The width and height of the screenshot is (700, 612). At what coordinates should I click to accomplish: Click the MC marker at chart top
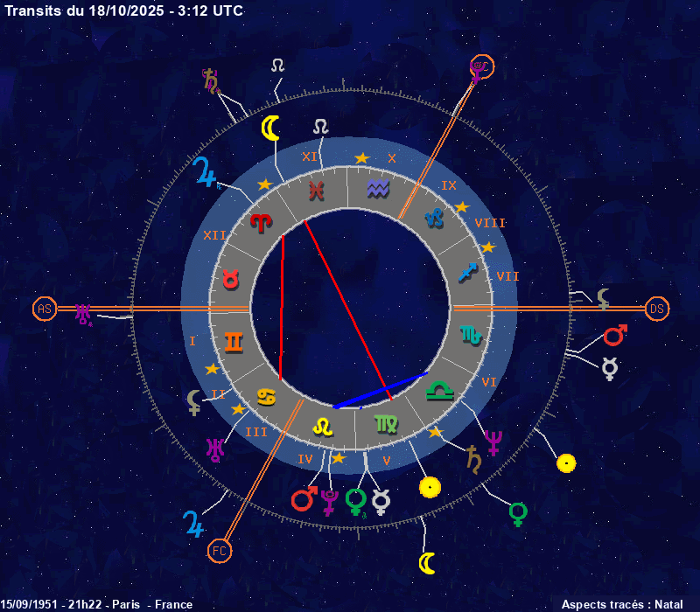pos(481,66)
